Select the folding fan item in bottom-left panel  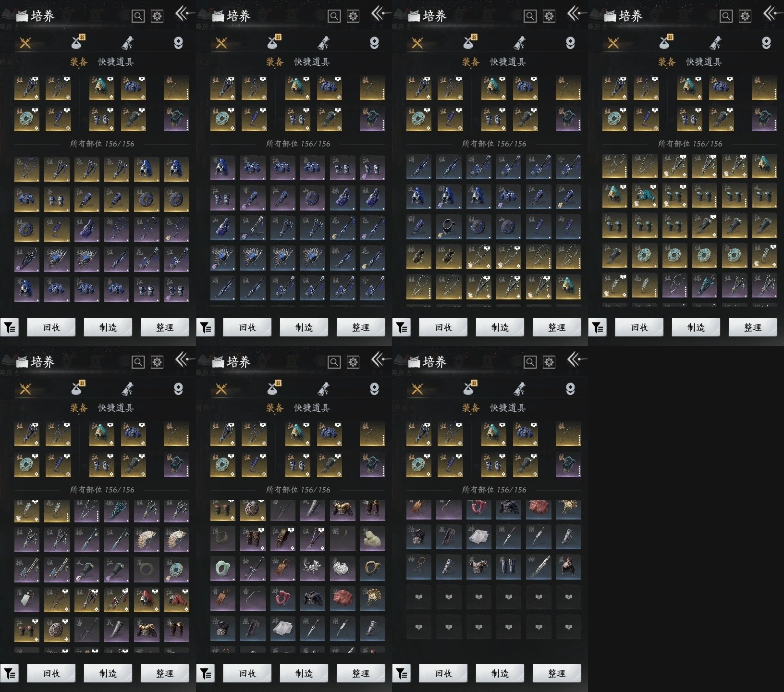tap(147, 540)
